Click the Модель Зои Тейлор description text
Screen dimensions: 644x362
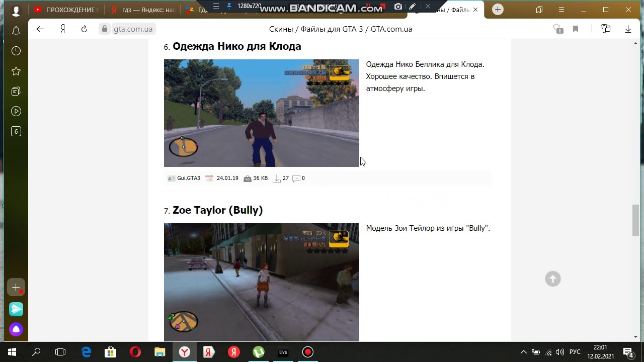click(428, 228)
